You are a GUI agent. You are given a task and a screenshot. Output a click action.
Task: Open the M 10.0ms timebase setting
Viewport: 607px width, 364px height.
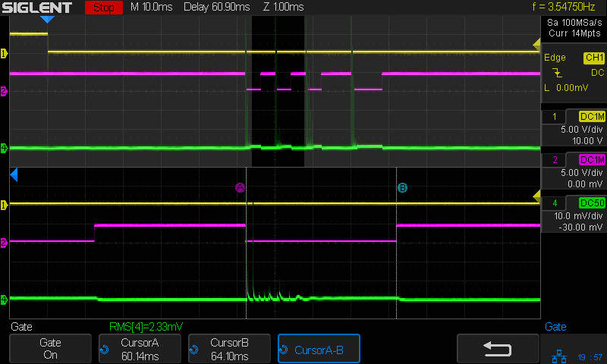tap(152, 8)
